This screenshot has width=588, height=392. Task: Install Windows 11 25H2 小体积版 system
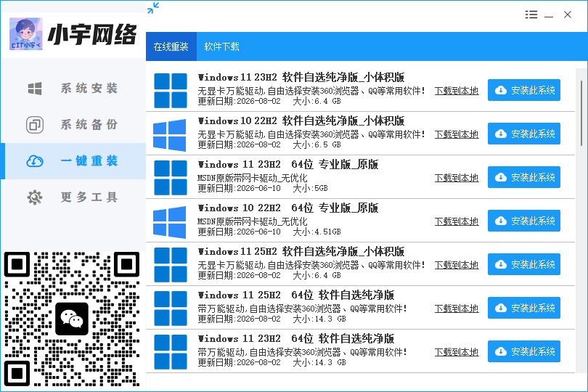pos(524,264)
